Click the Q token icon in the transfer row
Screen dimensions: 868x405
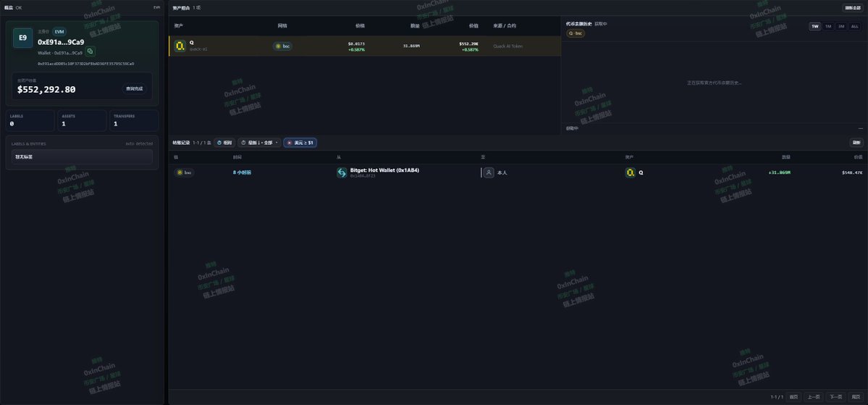631,173
